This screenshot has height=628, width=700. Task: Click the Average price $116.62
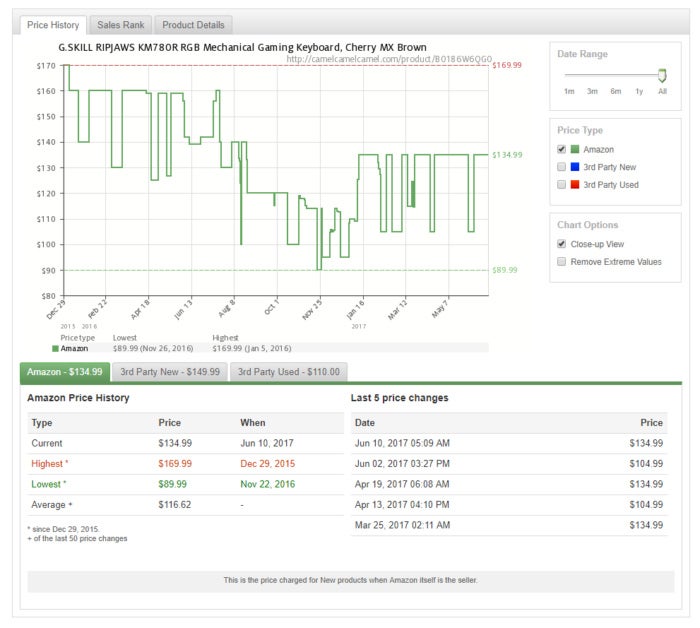[x=175, y=505]
